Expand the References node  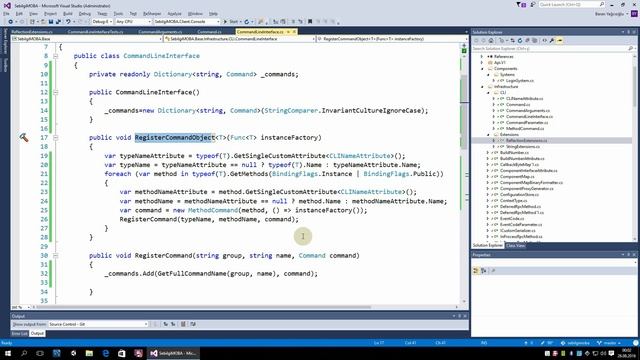click(482, 57)
